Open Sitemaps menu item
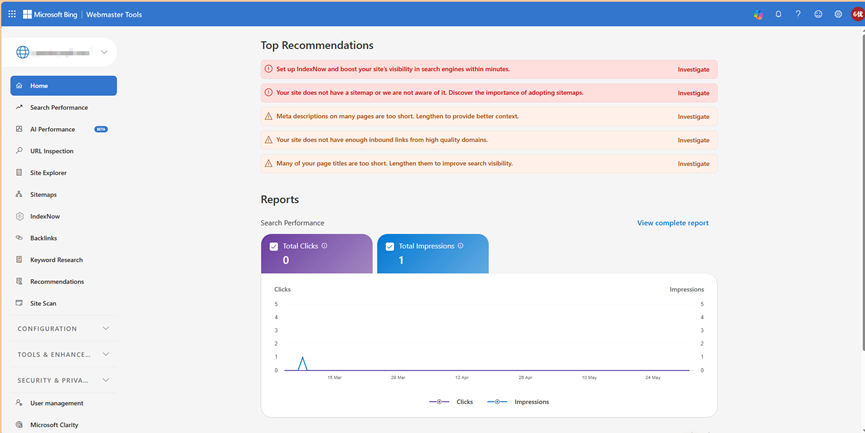The width and height of the screenshot is (865, 433). (x=63, y=194)
